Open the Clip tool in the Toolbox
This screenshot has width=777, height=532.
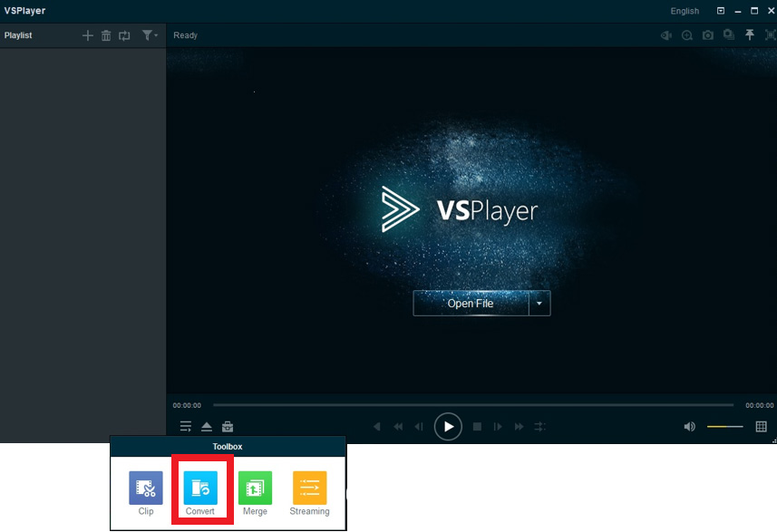pos(145,488)
